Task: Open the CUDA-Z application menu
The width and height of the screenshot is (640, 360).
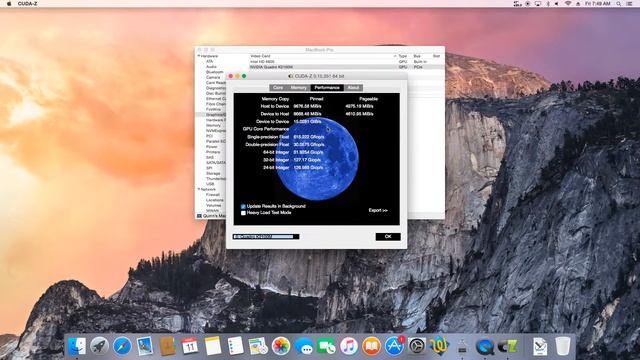Action: pyautogui.click(x=28, y=4)
